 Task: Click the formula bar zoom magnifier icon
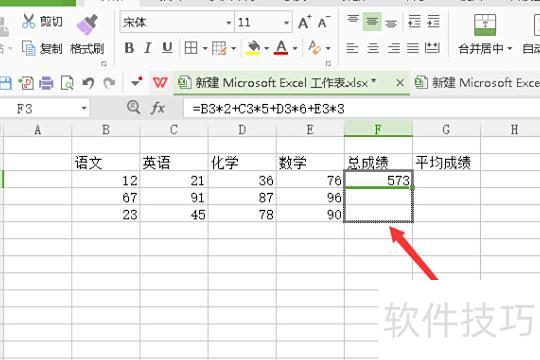click(x=133, y=108)
